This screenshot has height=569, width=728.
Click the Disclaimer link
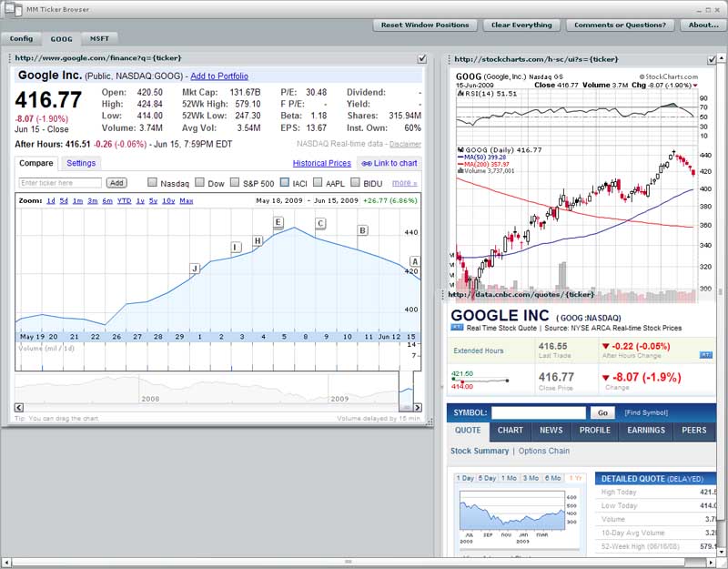(x=405, y=144)
